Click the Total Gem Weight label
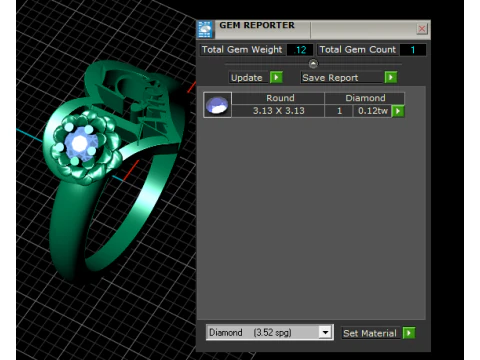Viewport: 480px width, 360px height. click(242, 50)
